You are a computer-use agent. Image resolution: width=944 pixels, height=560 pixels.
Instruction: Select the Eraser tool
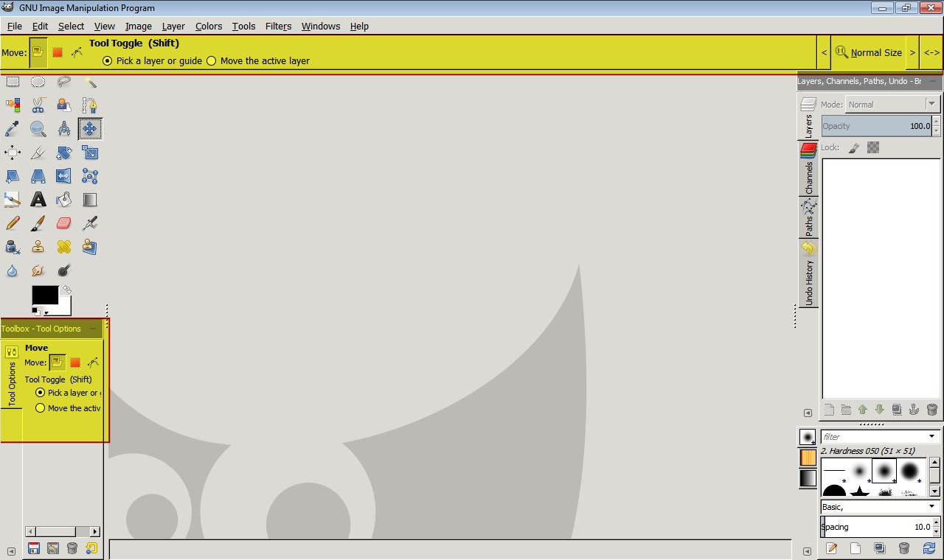point(64,223)
